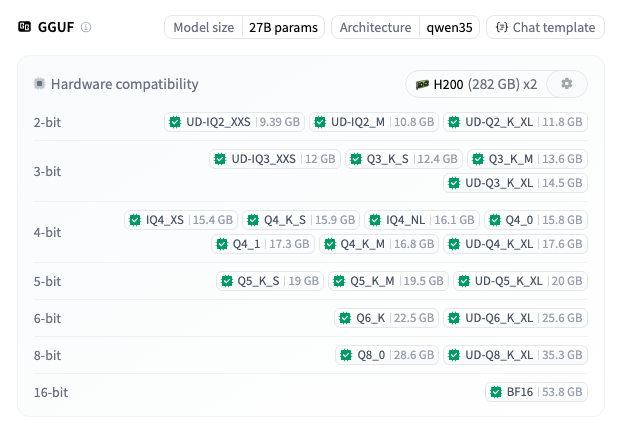
Task: Click the green check on UD-Q3_K_XL
Action: (454, 183)
